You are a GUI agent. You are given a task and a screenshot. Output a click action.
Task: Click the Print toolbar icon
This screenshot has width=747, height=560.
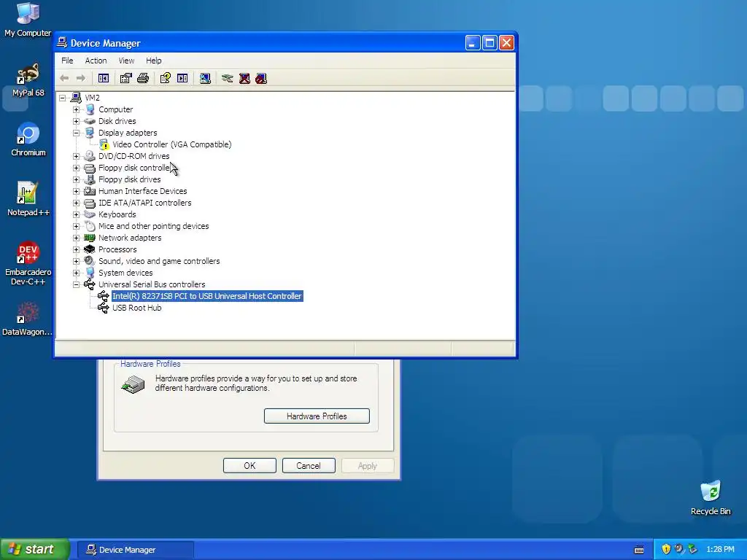coord(143,78)
